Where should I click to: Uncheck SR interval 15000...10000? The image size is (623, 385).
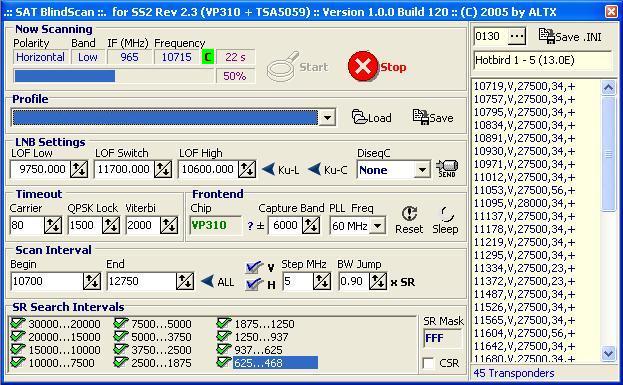[17, 349]
